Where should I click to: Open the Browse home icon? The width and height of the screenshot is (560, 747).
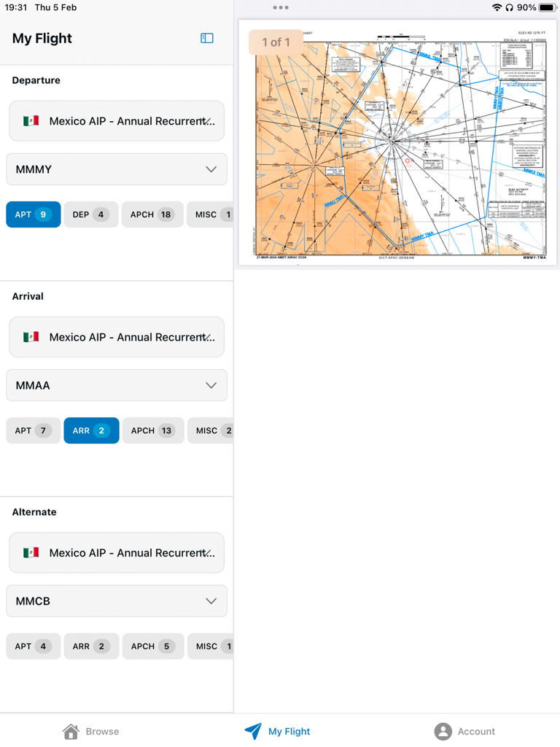pyautogui.click(x=71, y=731)
